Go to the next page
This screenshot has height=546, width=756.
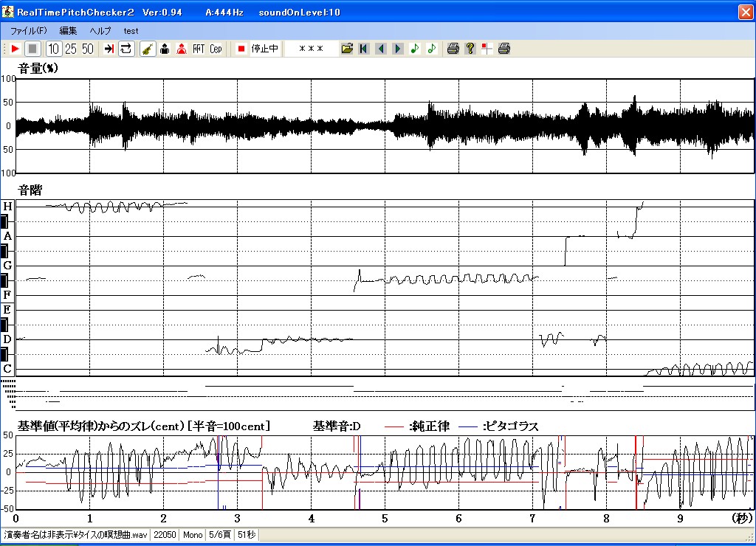click(398, 49)
